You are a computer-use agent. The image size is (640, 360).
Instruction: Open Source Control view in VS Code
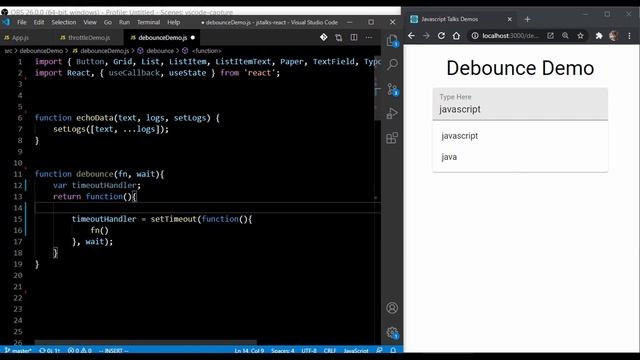392,89
